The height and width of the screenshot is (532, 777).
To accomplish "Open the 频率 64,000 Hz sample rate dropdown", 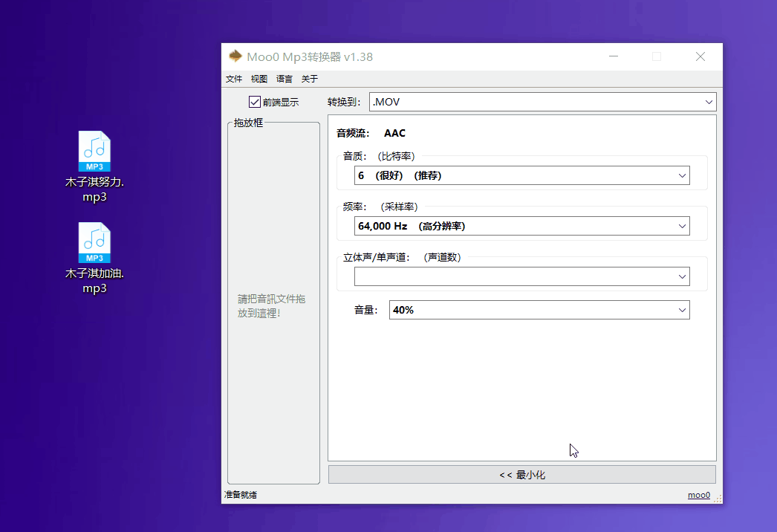I will point(521,226).
